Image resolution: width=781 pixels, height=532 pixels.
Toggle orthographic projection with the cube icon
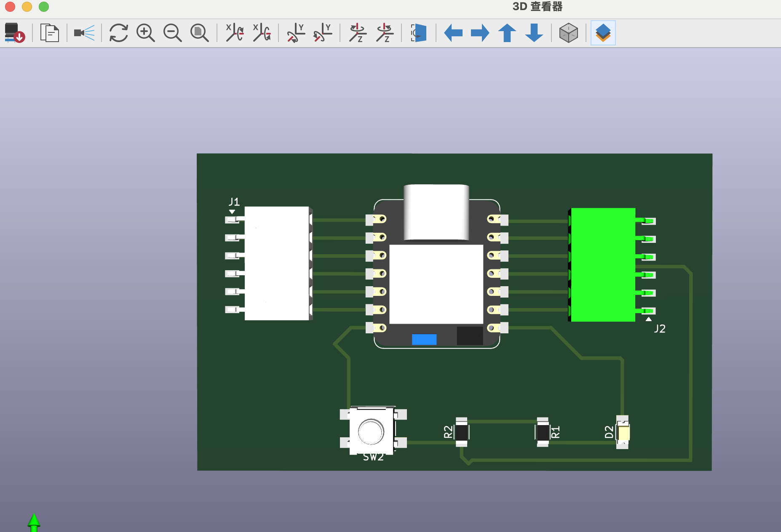pyautogui.click(x=568, y=32)
